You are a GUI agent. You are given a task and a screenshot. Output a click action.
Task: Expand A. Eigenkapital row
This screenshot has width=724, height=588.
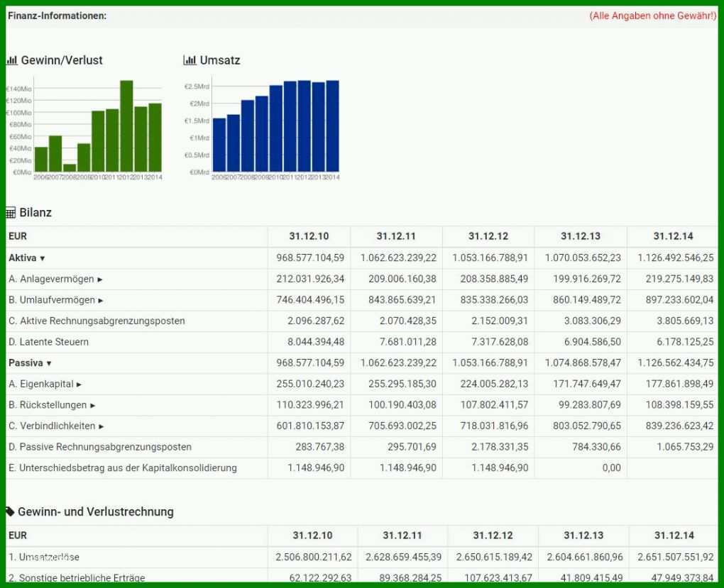[x=79, y=384]
